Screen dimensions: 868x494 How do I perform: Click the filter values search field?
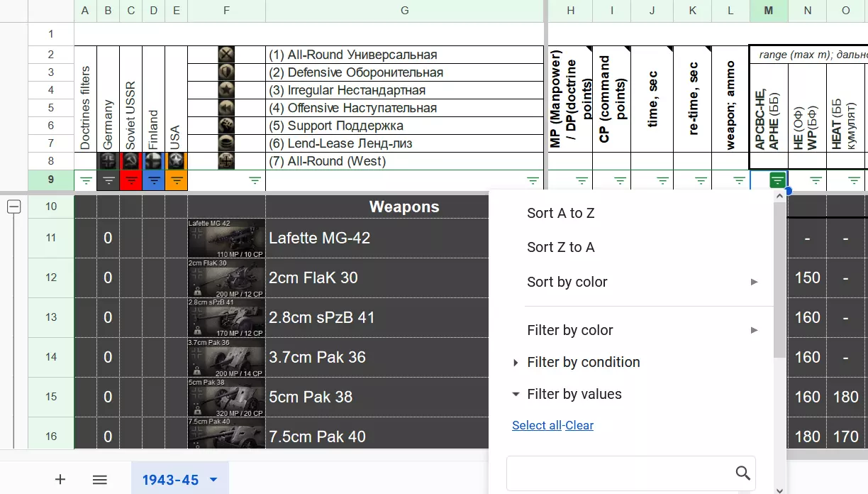(x=631, y=473)
